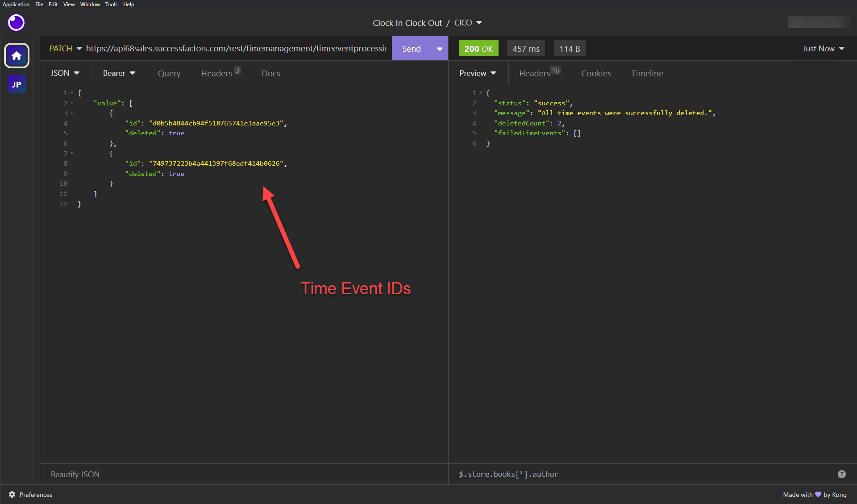Click the Send button
Image resolution: width=857 pixels, height=504 pixels.
click(x=411, y=49)
